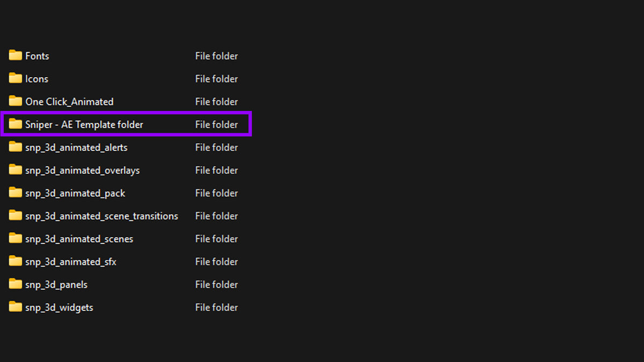Click the Sniper - AE Template folder icon
This screenshot has width=644, height=362.
point(16,124)
